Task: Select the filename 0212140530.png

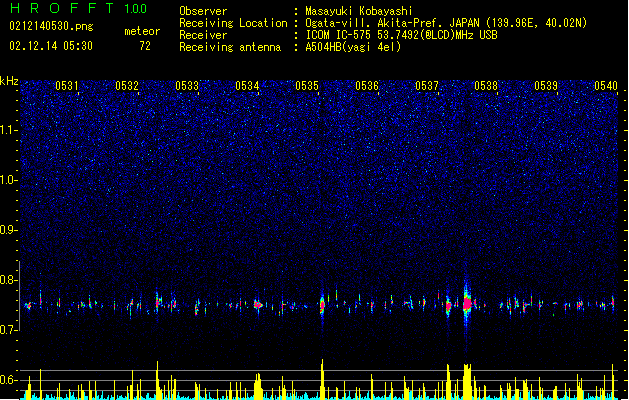Action: point(51,27)
